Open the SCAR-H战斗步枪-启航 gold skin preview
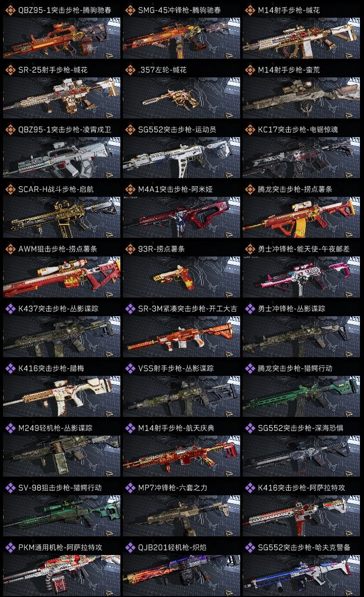This screenshot has width=364, height=597. pyautogui.click(x=62, y=218)
